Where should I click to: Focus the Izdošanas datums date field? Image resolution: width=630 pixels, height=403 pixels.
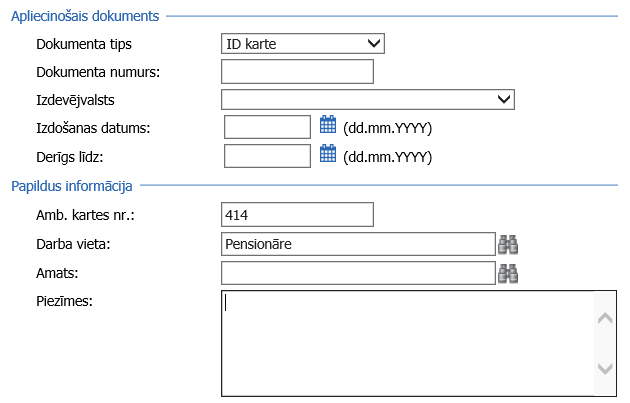268,127
